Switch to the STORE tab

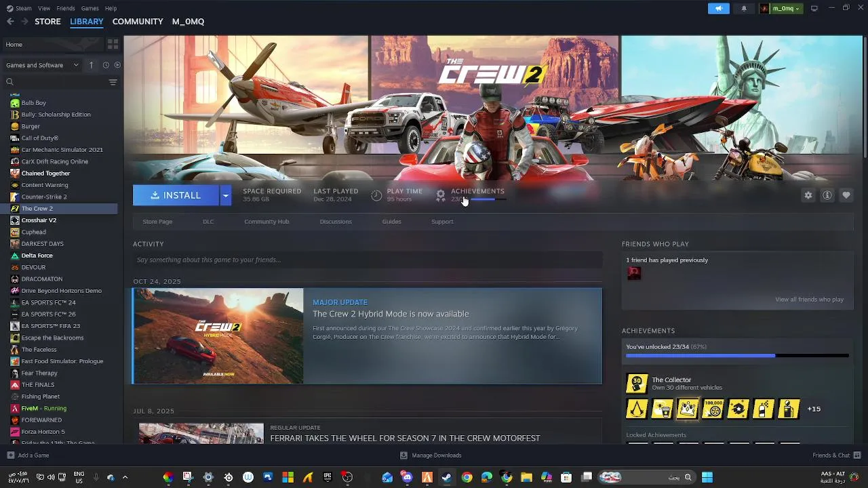(47, 22)
